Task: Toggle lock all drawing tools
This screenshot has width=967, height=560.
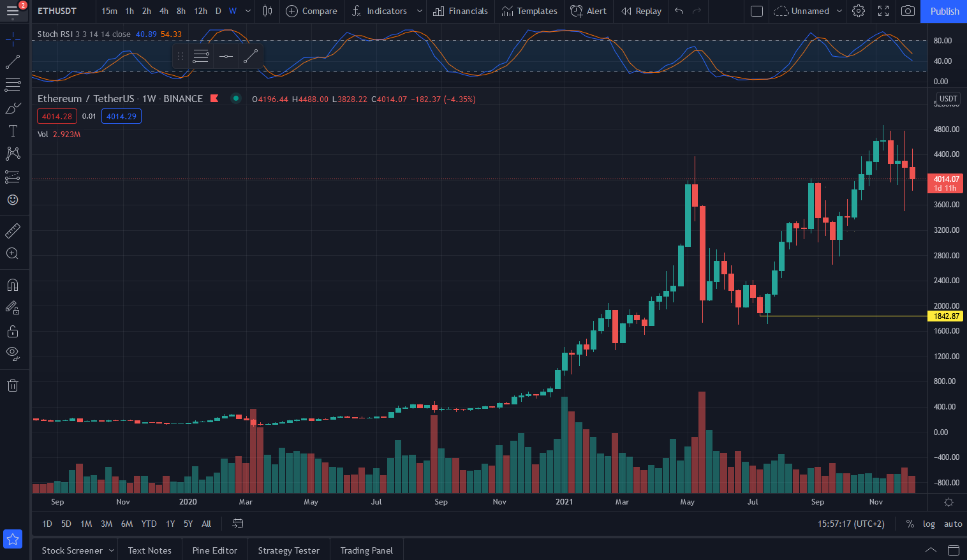Action: [x=13, y=331]
